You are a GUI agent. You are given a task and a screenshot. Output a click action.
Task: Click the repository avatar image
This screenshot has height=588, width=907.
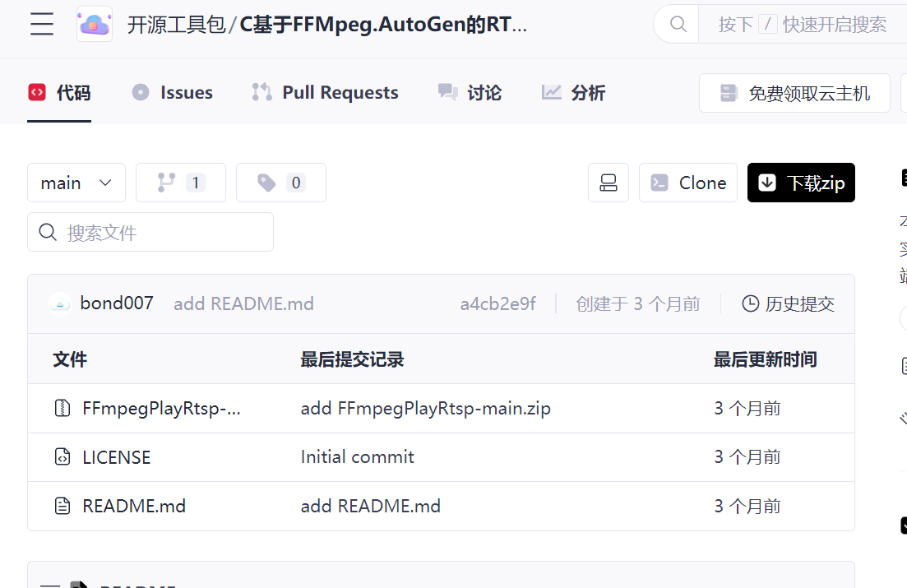[93, 24]
